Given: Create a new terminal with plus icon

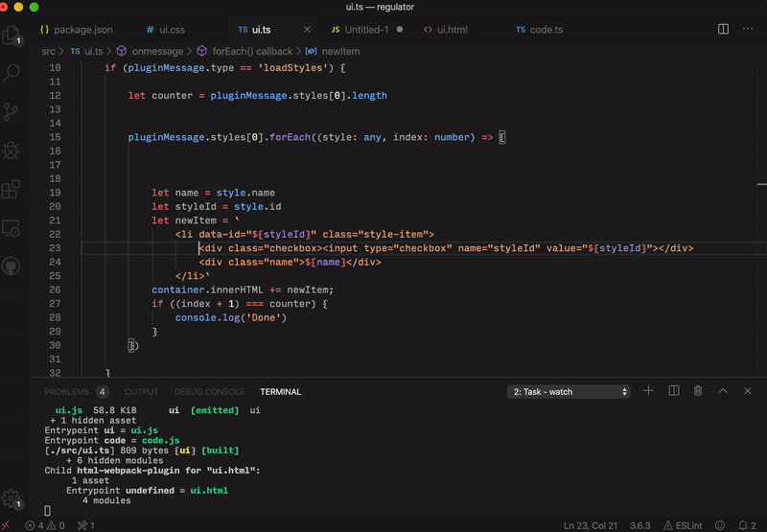Looking at the screenshot, I should coord(648,391).
